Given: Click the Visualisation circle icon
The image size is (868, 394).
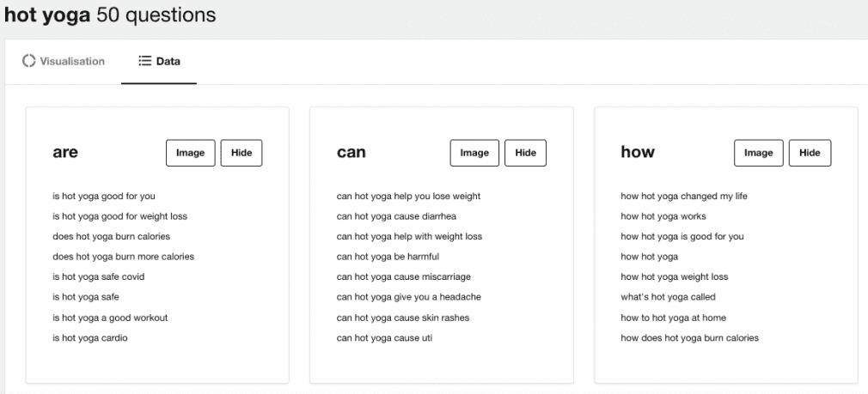Looking at the screenshot, I should tap(28, 61).
